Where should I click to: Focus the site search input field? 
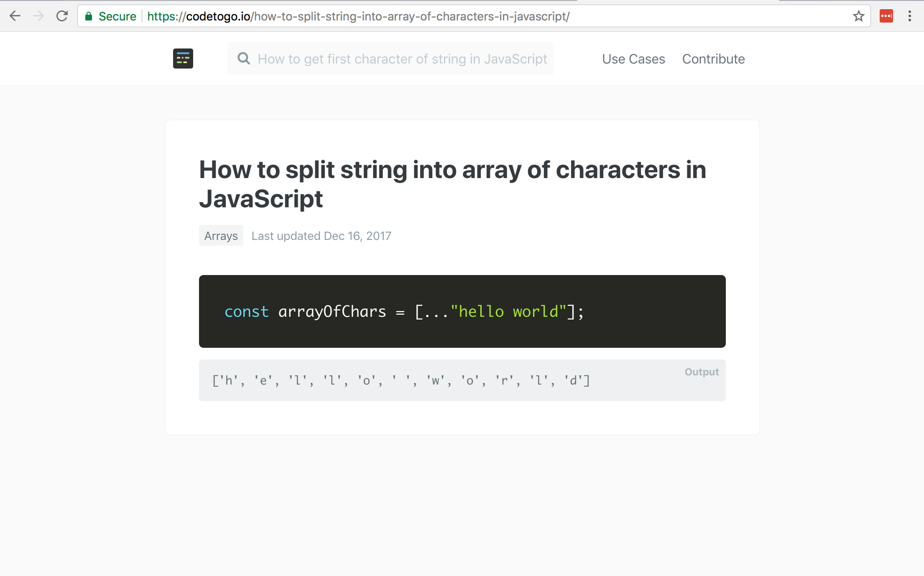401,59
